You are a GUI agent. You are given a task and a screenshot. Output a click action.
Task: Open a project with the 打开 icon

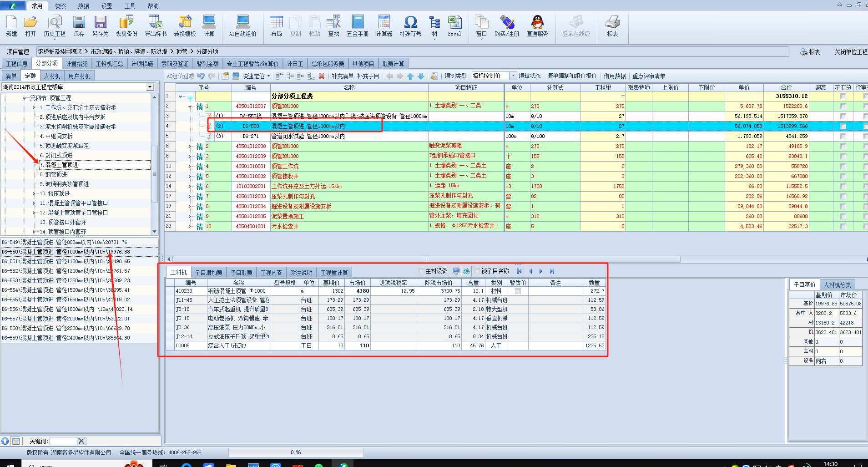coord(30,26)
